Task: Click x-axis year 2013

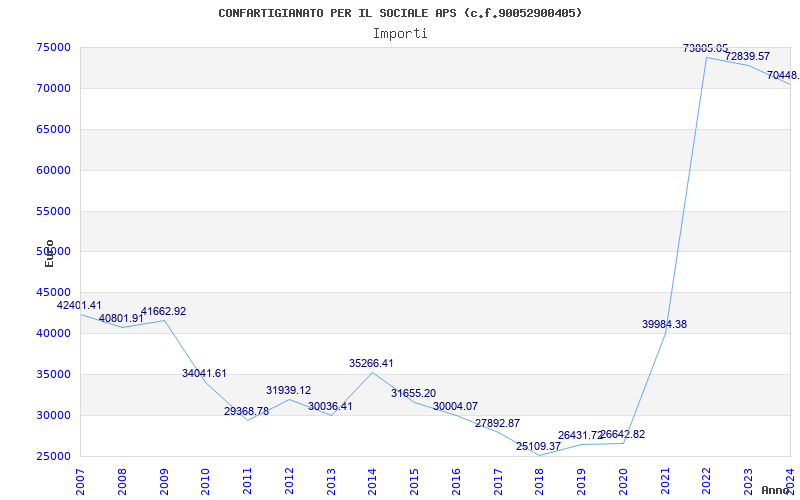Action: tap(331, 482)
